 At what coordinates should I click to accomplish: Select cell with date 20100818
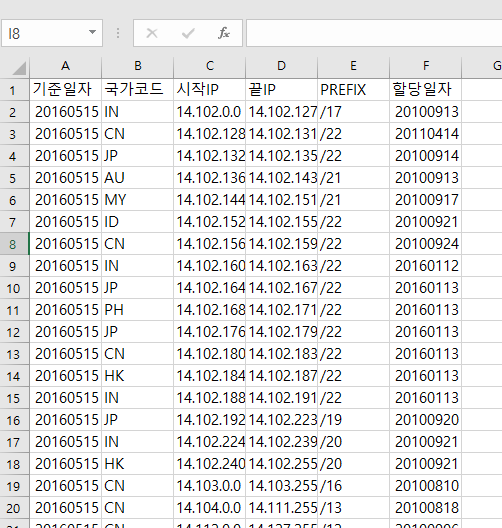coord(426,508)
